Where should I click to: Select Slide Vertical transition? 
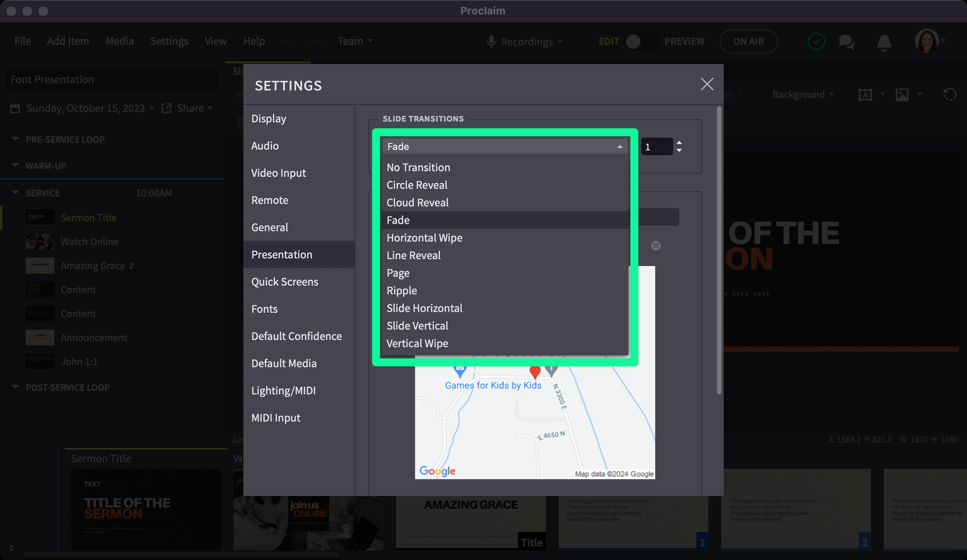click(505, 326)
